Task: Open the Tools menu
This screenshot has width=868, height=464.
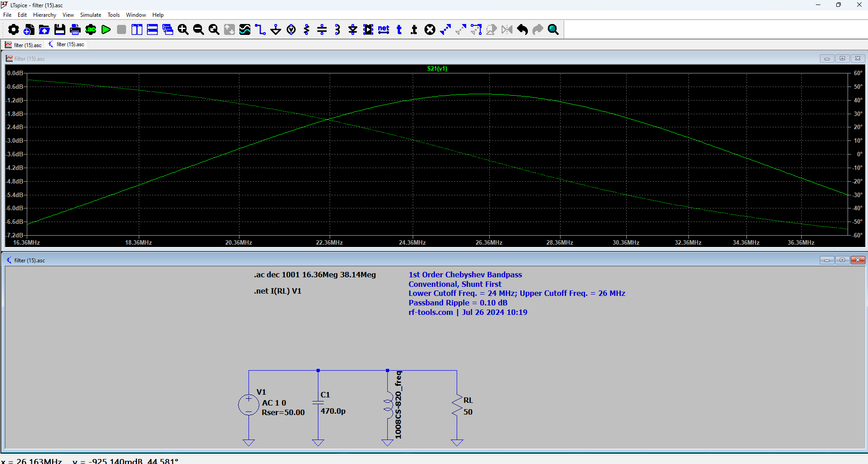Action: (x=113, y=15)
